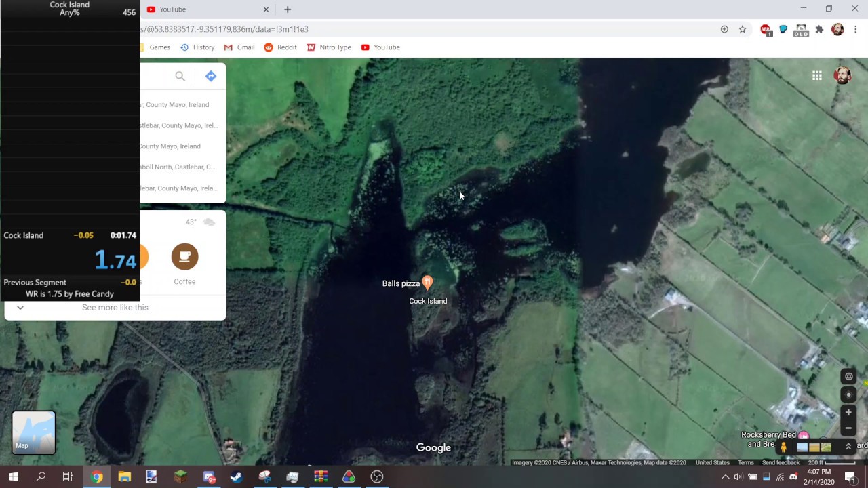Click the red ad blocker extension icon

tap(766, 29)
